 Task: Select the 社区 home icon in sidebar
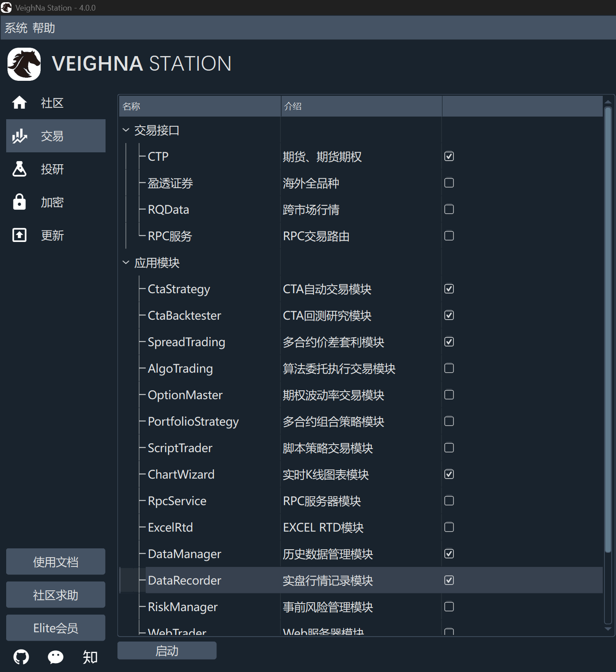19,102
